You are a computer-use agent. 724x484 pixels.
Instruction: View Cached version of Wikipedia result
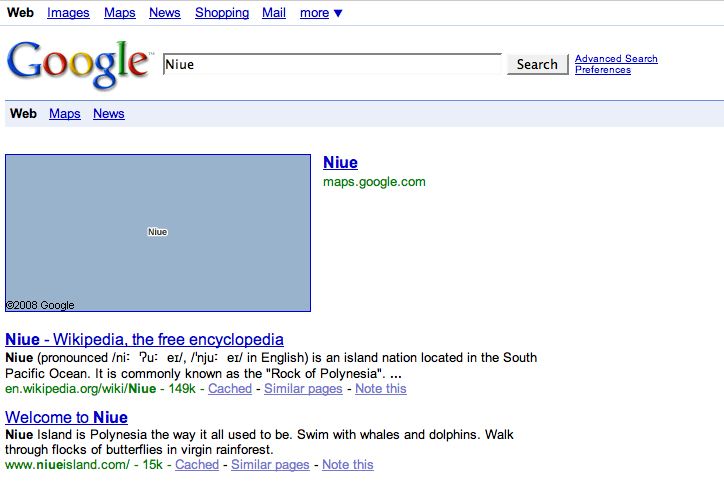[229, 389]
